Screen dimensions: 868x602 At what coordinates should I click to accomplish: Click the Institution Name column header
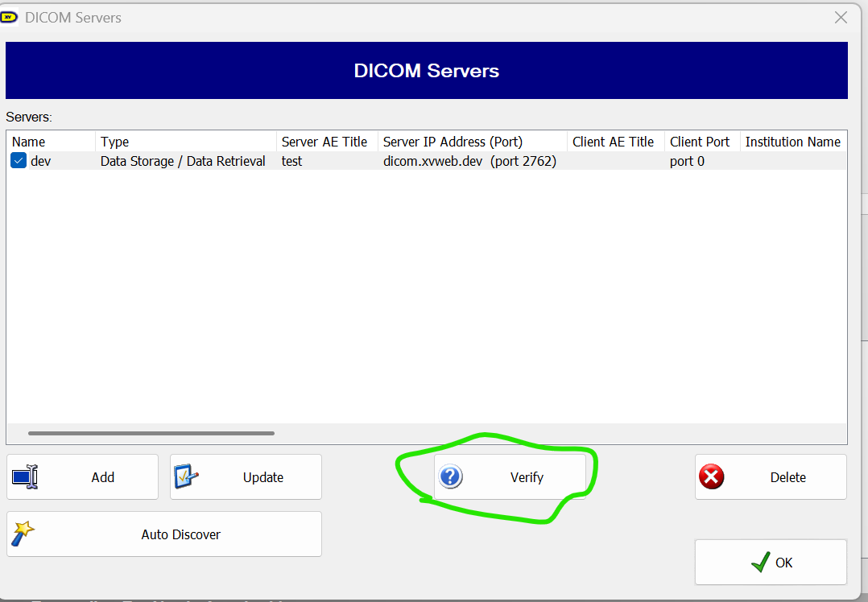pyautogui.click(x=793, y=142)
